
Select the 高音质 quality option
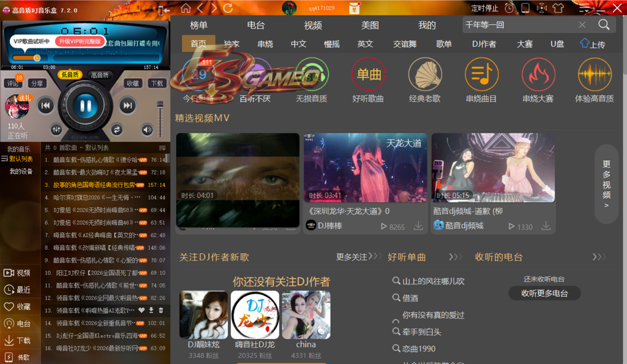click(100, 75)
